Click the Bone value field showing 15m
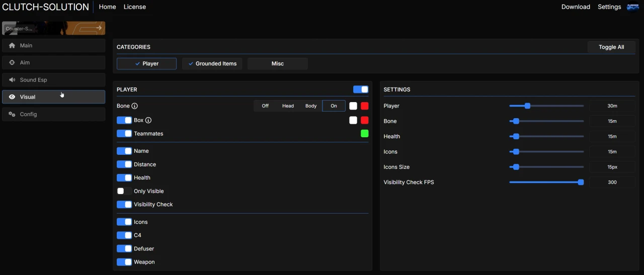The width and height of the screenshot is (644, 275). tap(612, 121)
